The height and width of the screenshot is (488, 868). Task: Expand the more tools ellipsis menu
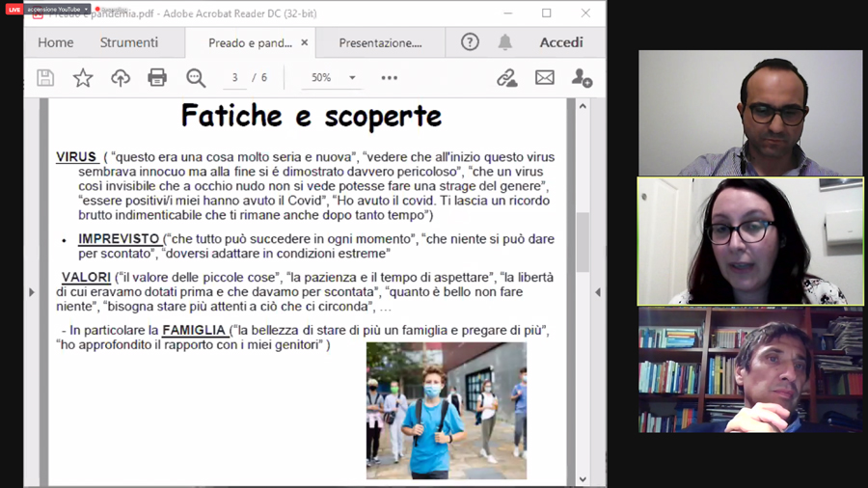click(x=390, y=78)
